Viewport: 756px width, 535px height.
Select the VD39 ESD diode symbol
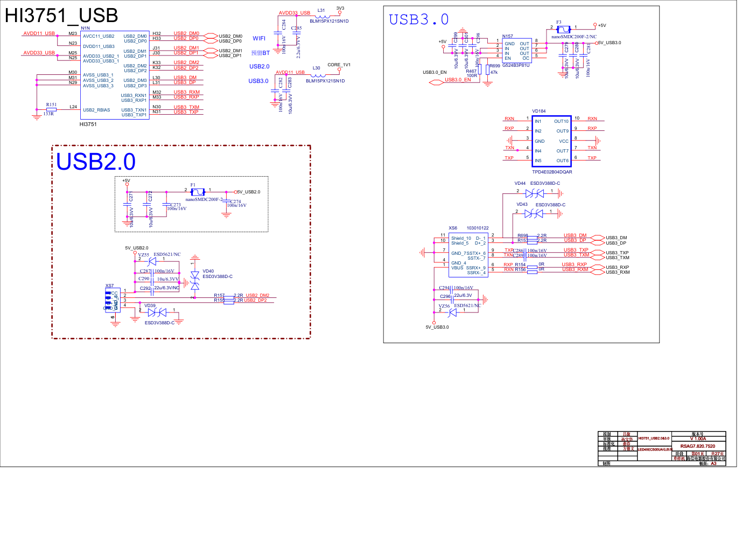coord(157,312)
